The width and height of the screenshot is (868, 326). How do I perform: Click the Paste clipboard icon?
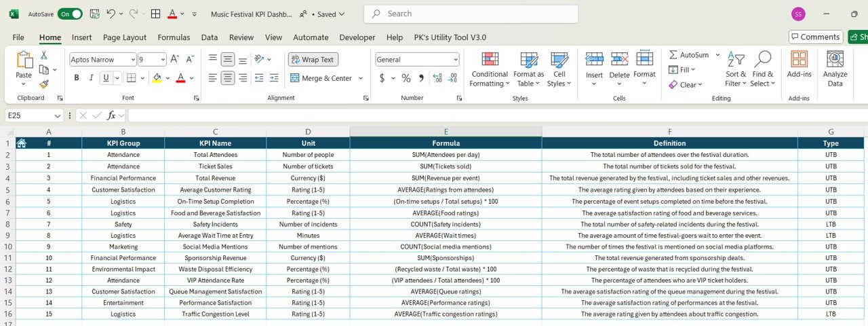(x=24, y=61)
